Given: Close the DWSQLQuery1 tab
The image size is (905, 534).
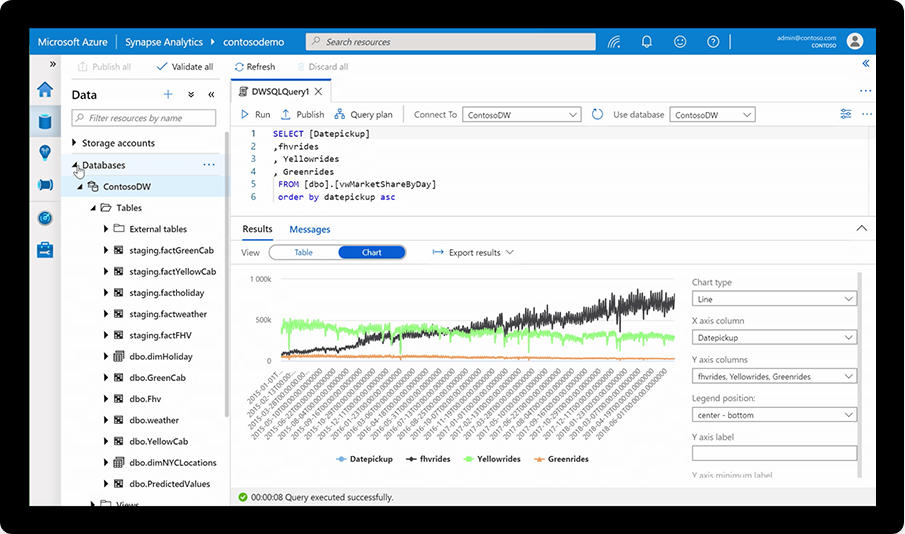Looking at the screenshot, I should click(318, 91).
